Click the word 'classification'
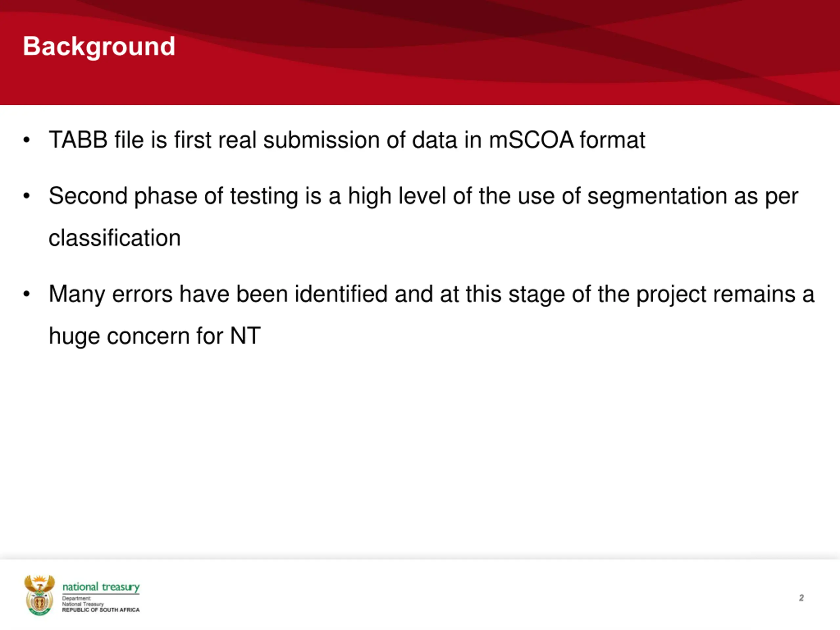Viewport: 840px width, 630px height. click(115, 238)
